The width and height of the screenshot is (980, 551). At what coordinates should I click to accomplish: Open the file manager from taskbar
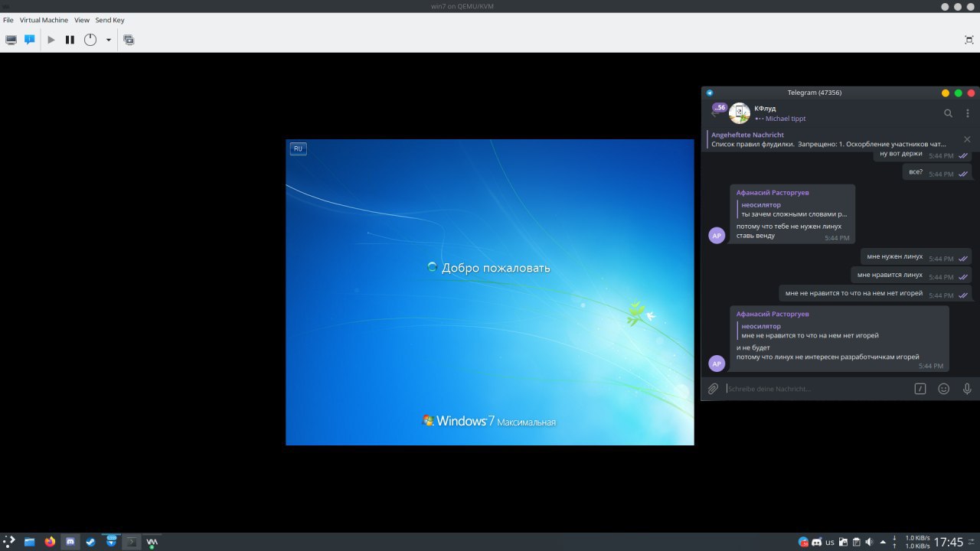point(30,542)
